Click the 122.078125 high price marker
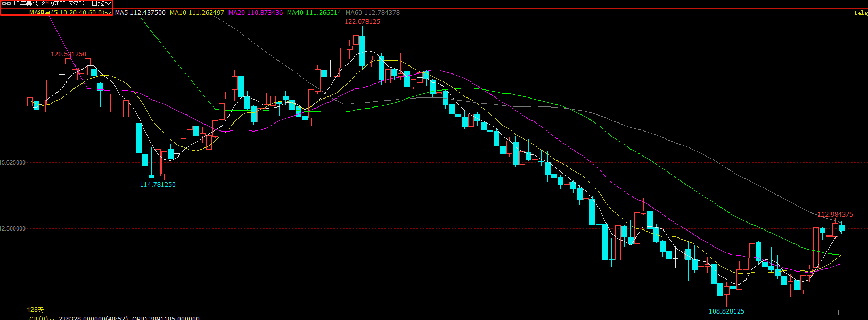868x320 pixels. pyautogui.click(x=363, y=22)
